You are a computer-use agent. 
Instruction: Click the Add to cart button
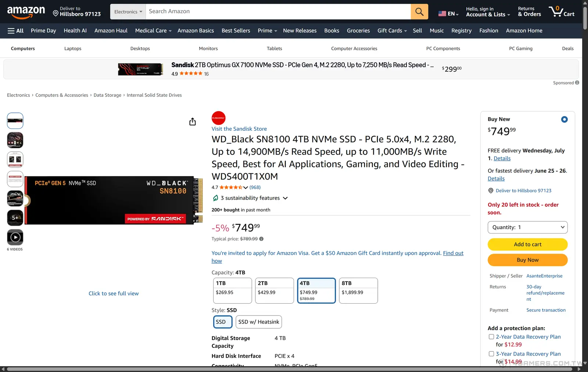coord(527,244)
